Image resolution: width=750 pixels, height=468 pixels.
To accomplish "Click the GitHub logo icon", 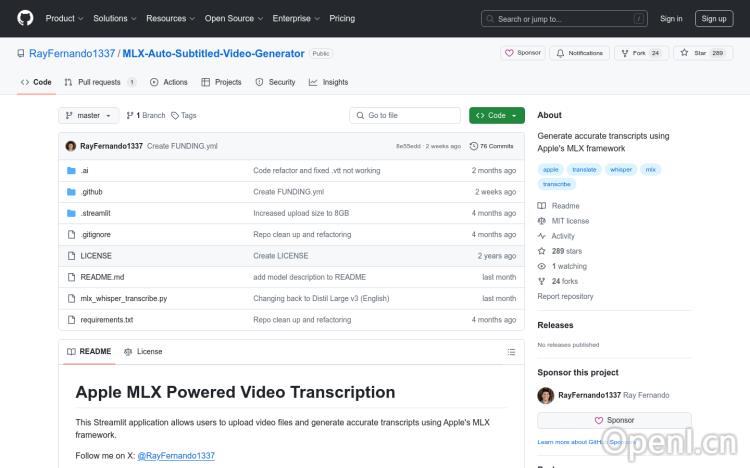I will [x=25, y=18].
